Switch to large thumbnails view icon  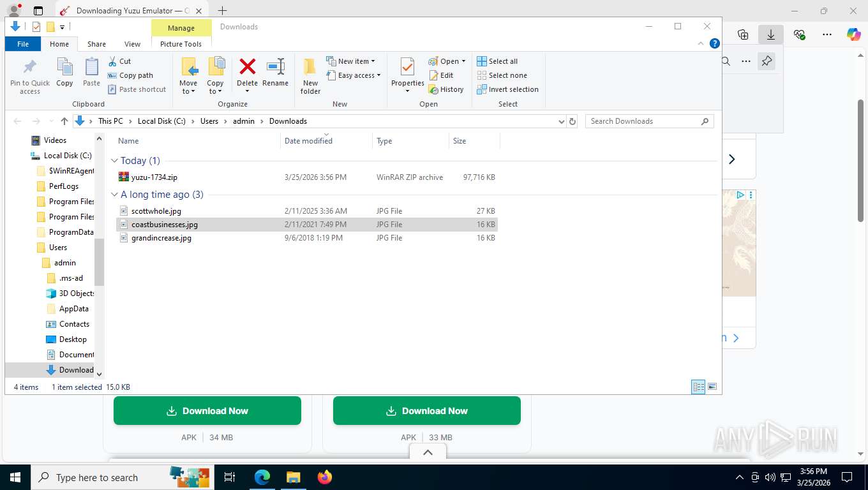pyautogui.click(x=712, y=387)
